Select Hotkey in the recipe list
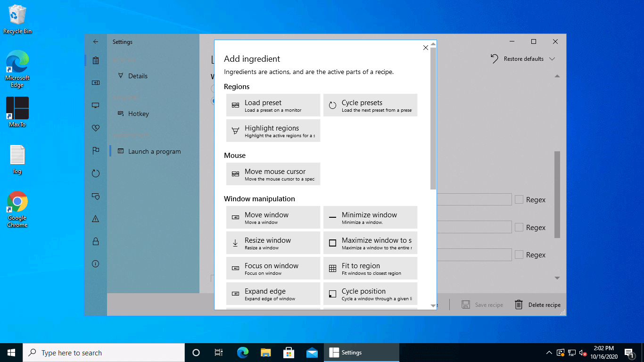Viewport: 644px width, 362px height. [138, 114]
